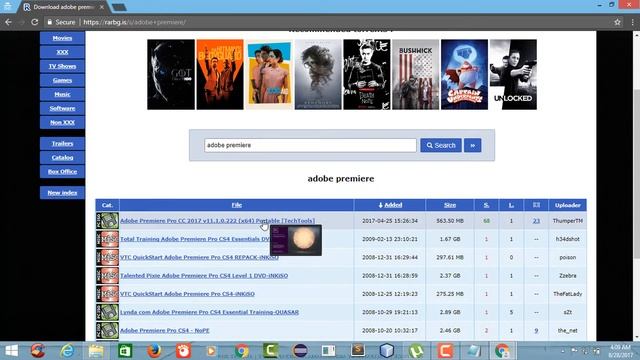
Task: Open the Trailers sidebar link
Action: [62, 144]
